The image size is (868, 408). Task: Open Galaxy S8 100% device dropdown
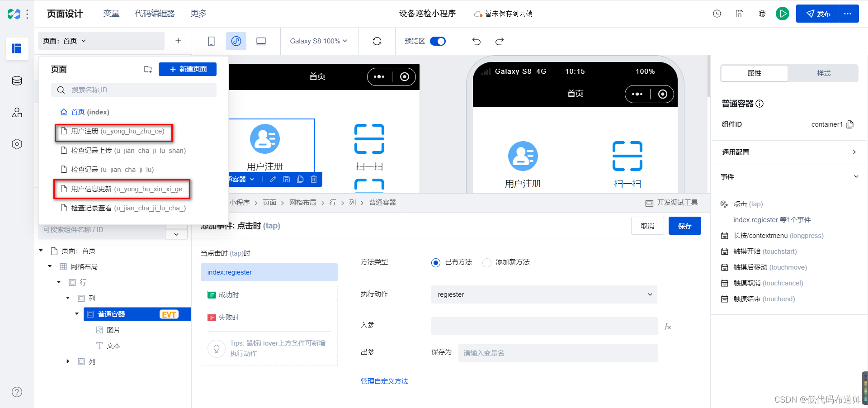coord(319,41)
